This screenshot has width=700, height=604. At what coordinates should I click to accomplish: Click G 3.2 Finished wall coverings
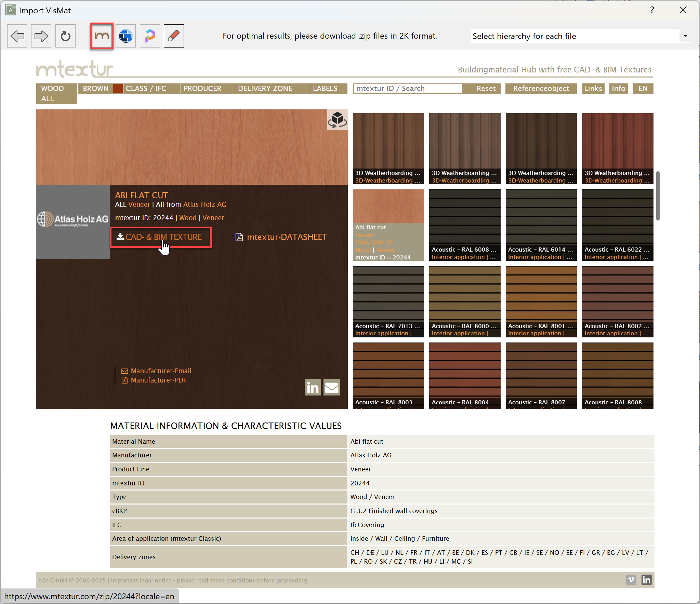tap(501, 511)
